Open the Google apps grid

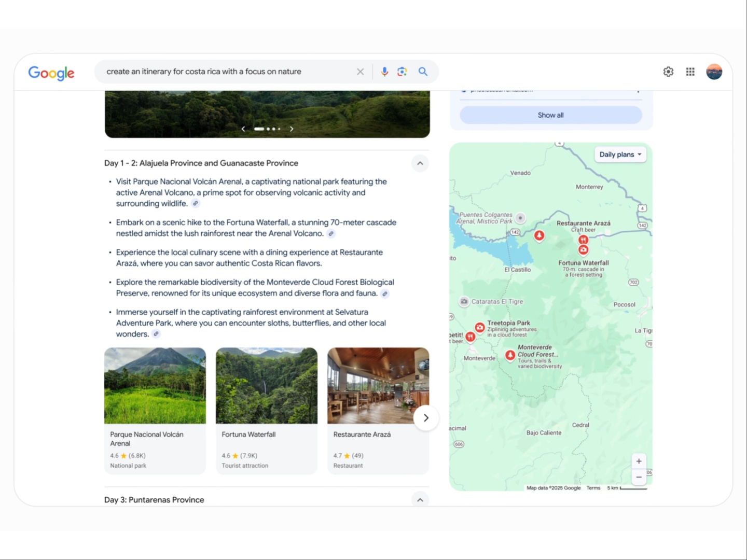pyautogui.click(x=690, y=72)
